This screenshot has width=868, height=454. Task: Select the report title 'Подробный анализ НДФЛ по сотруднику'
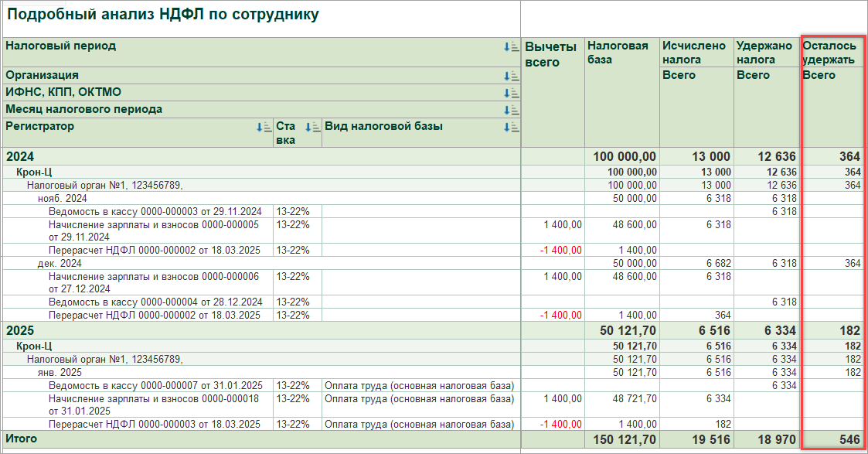pos(163,14)
